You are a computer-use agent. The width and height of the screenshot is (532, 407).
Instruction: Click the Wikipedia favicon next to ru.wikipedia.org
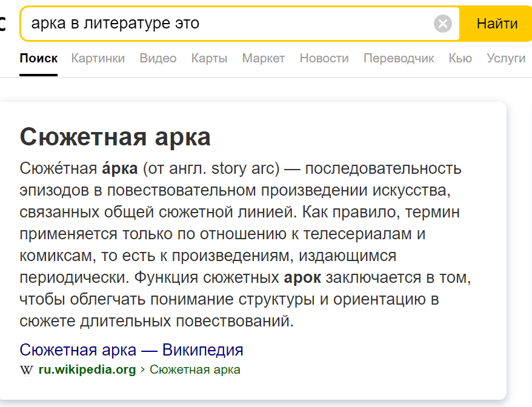(x=26, y=369)
